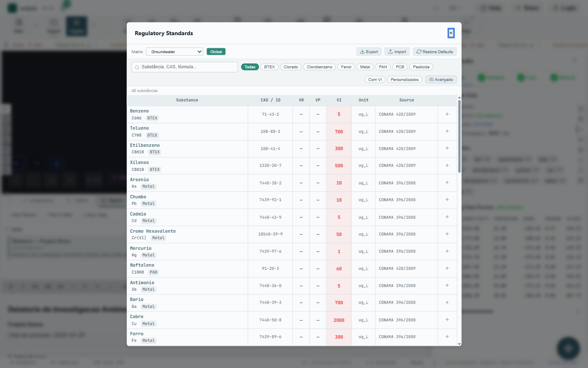Select the Clorado filter chip
This screenshot has width=588, height=368.
(291, 67)
